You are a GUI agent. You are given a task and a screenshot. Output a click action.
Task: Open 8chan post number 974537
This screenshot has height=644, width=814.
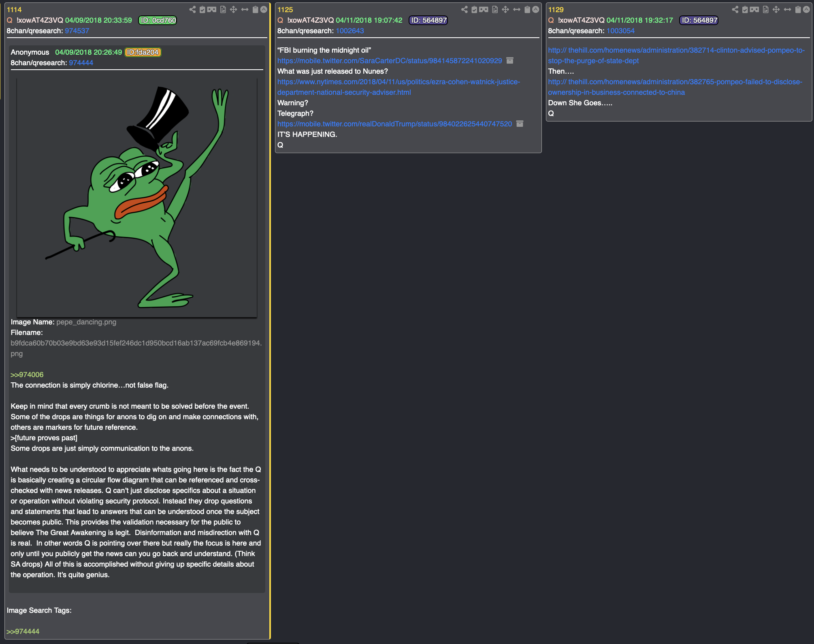77,31
